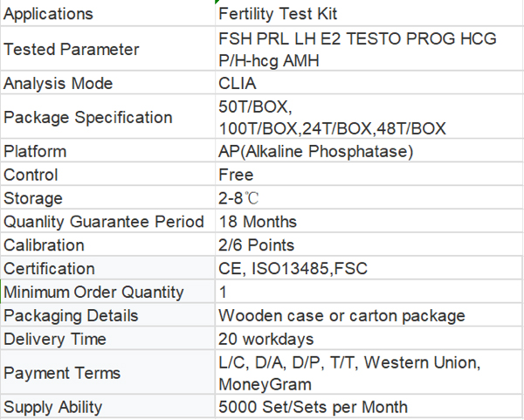The image size is (524, 420).
Task: Click the 50T/BOX package values cell
Action: tap(332, 118)
